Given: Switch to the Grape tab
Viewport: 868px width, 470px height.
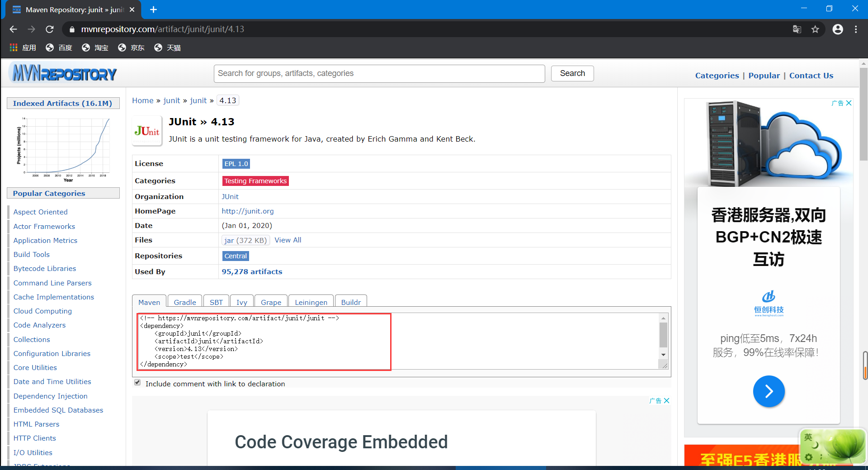Looking at the screenshot, I should 271,302.
